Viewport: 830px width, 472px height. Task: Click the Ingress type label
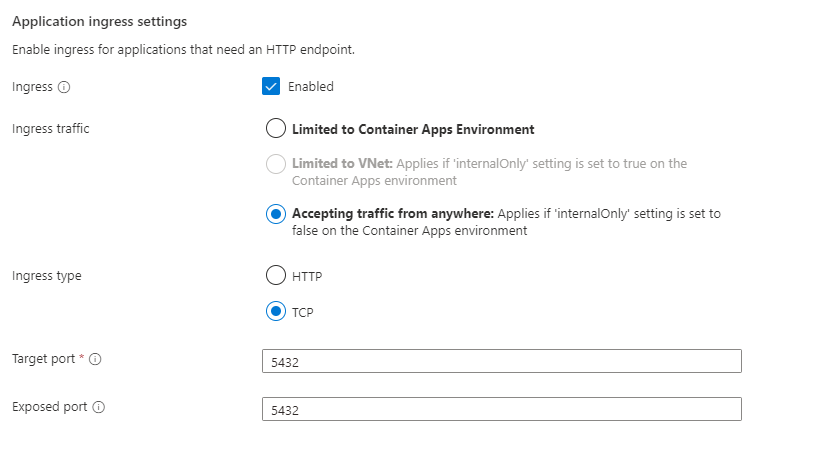click(x=46, y=276)
